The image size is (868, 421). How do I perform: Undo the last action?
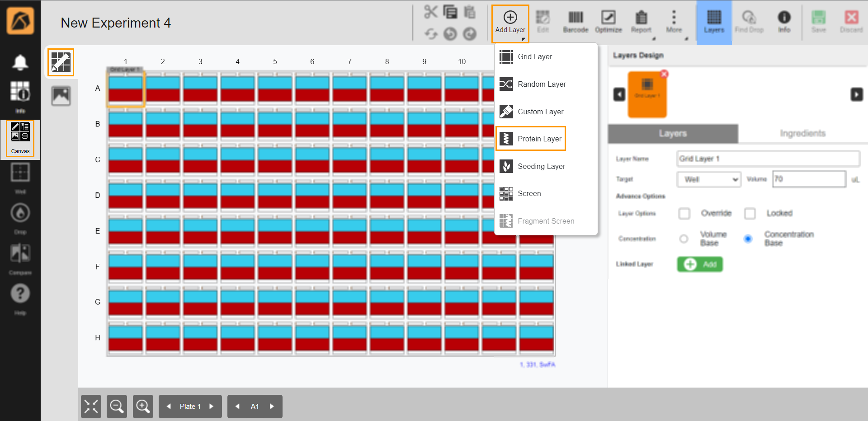[451, 34]
